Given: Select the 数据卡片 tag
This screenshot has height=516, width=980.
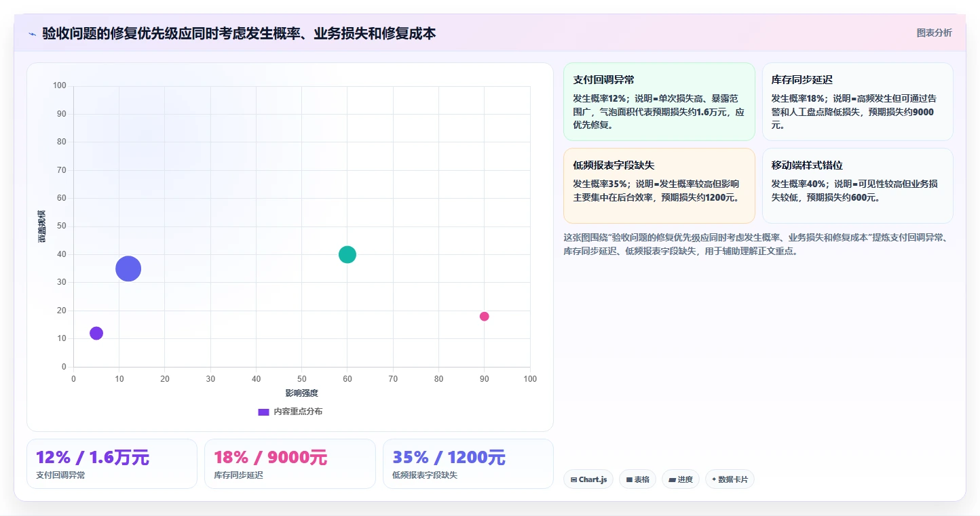Looking at the screenshot, I should click(730, 479).
